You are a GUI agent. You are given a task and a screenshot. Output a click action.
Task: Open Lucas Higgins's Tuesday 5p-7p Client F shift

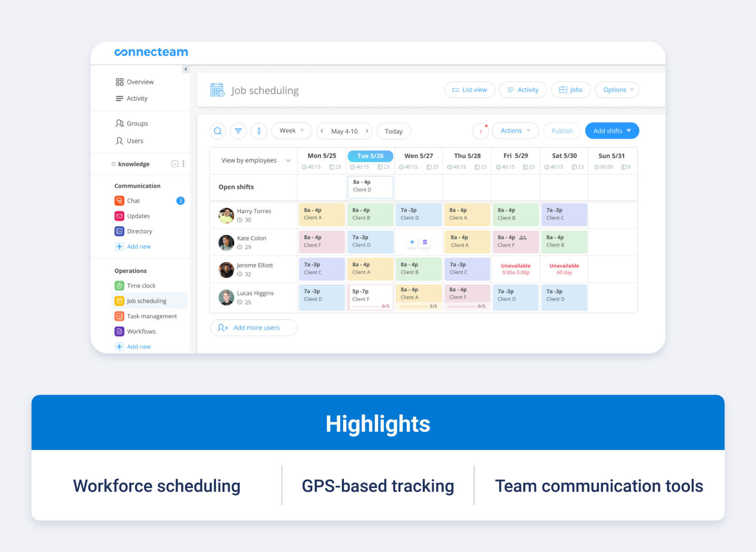pyautogui.click(x=370, y=297)
